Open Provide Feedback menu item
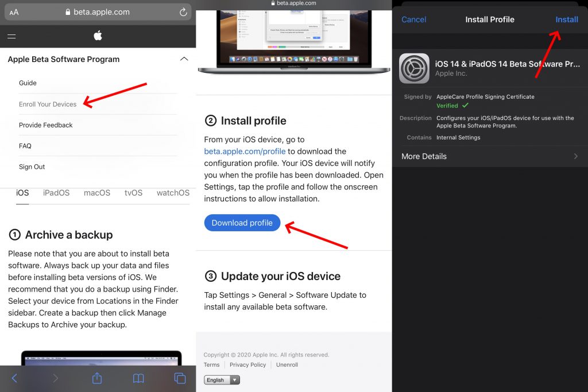 46,125
